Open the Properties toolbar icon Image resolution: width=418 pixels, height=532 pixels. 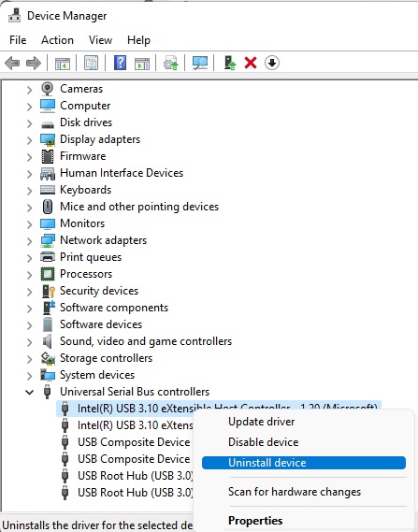coord(92,63)
